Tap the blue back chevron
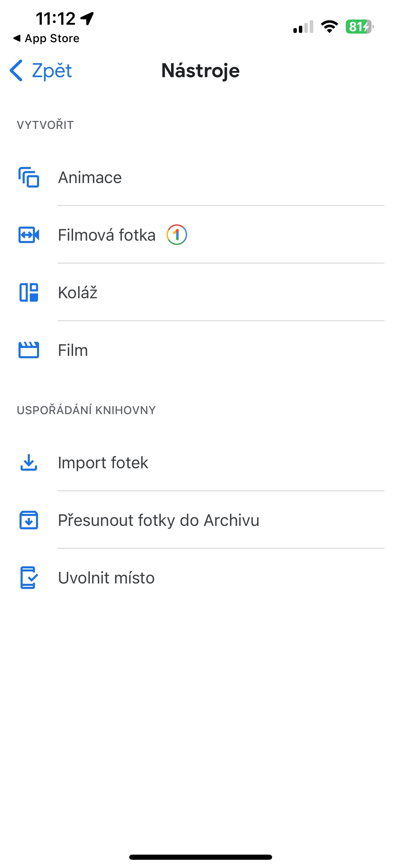The image size is (401, 868). point(16,71)
